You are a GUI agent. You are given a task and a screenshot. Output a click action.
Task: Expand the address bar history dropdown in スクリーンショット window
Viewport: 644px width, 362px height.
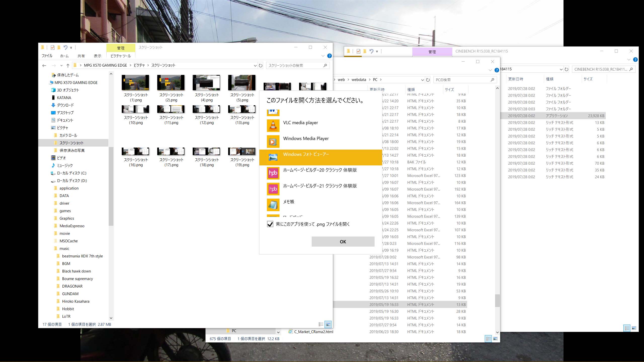[x=255, y=66]
